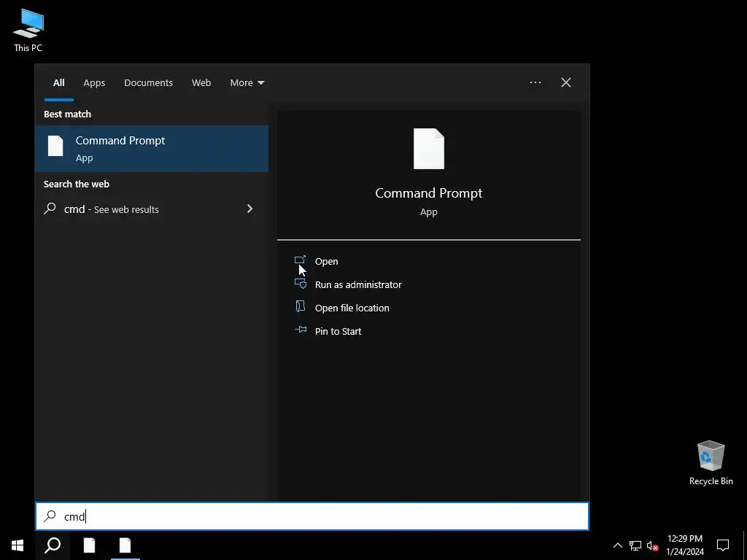Click the taskbar search magnifier icon
Image resolution: width=747 pixels, height=560 pixels.
pyautogui.click(x=53, y=545)
